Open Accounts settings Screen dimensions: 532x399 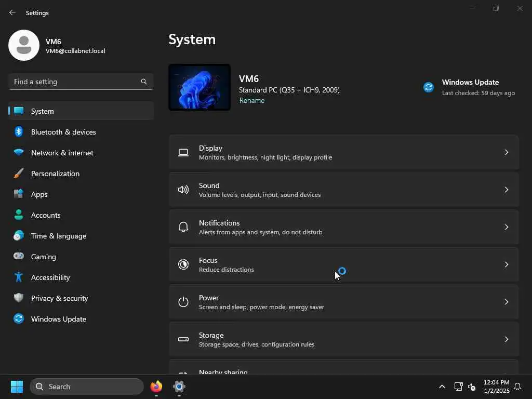click(81, 215)
